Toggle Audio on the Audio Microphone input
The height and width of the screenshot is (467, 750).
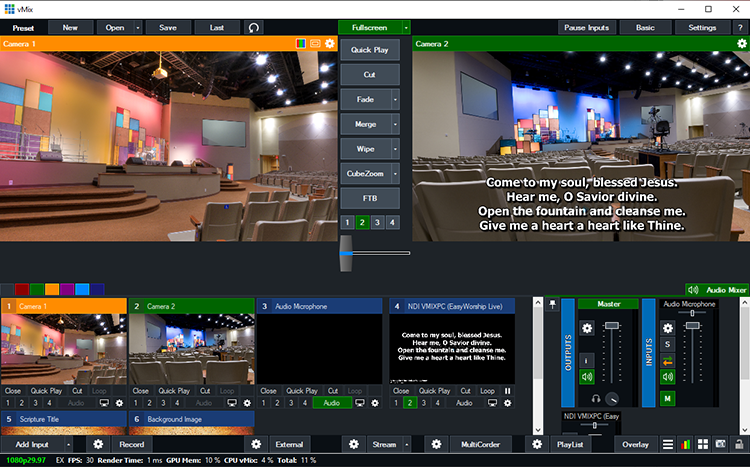(331, 402)
